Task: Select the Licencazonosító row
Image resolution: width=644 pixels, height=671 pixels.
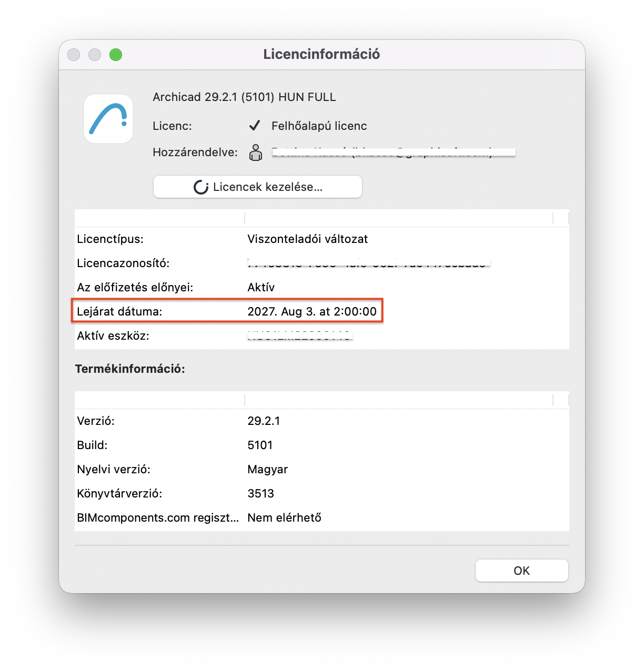Action: coord(322,263)
